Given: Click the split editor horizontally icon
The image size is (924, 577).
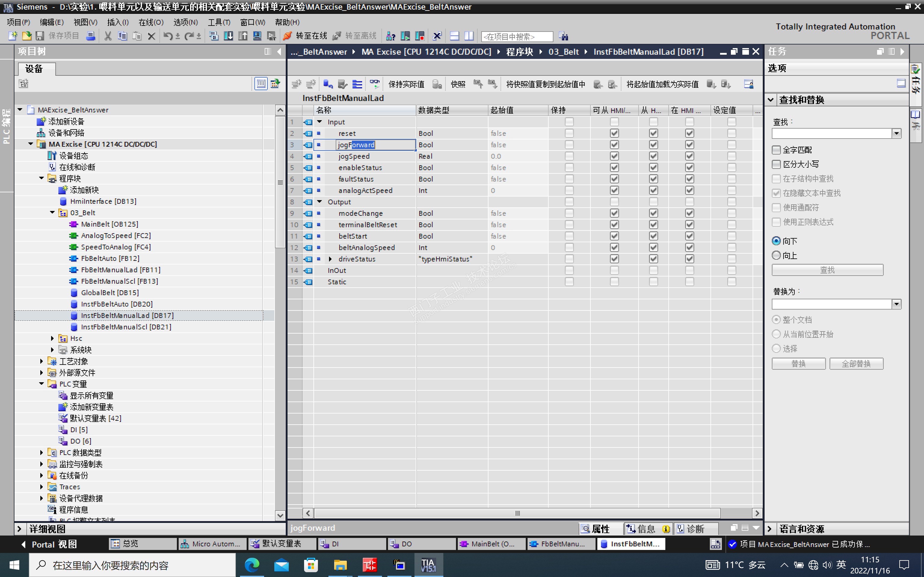Looking at the screenshot, I should point(454,36).
